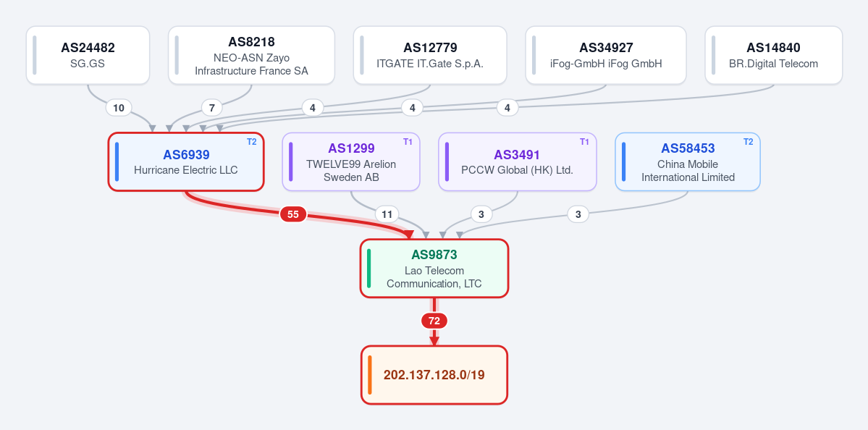This screenshot has width=868, height=430.
Task: Select the AS6939 Hurricane Electric node
Action: (186, 161)
